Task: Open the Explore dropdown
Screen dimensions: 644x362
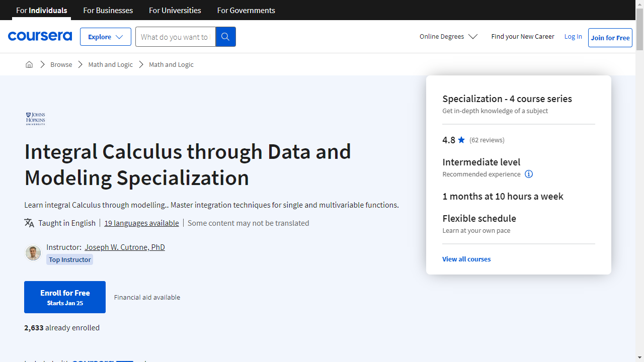Action: (106, 37)
